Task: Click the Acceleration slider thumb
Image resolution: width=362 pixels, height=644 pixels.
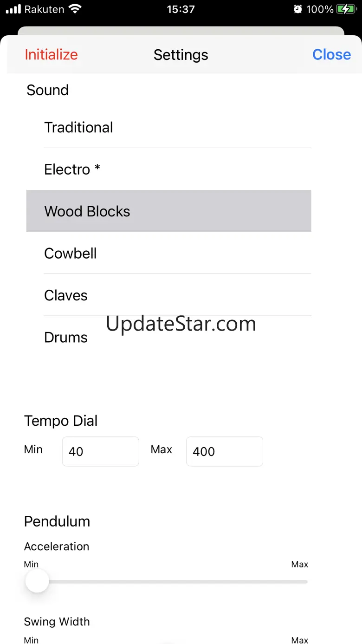Action: click(x=37, y=581)
